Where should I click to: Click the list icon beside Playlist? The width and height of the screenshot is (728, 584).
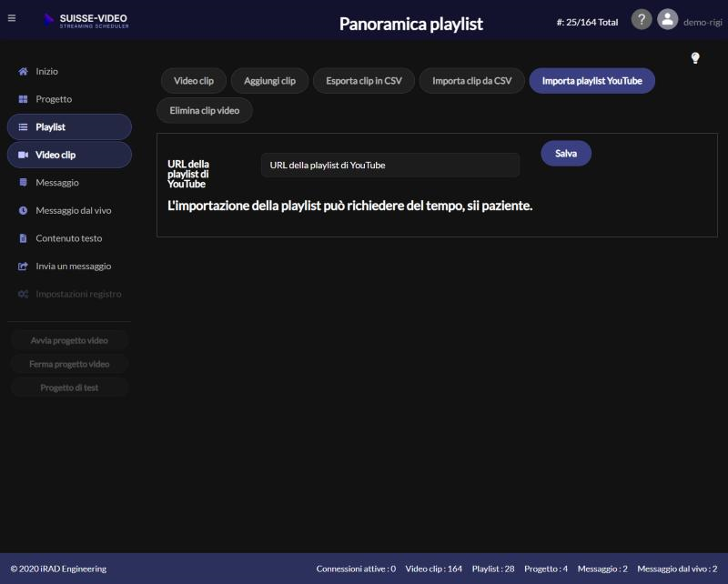pos(23,127)
